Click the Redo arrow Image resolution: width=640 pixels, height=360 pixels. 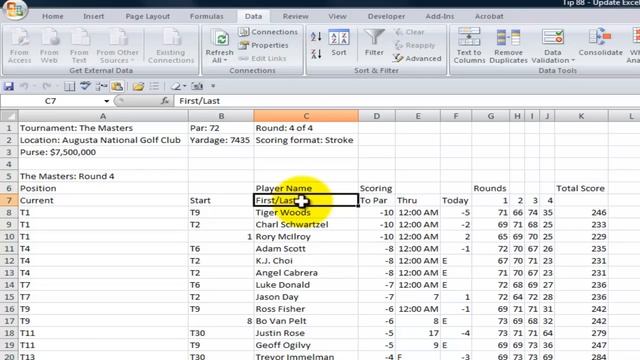pyautogui.click(x=46, y=86)
